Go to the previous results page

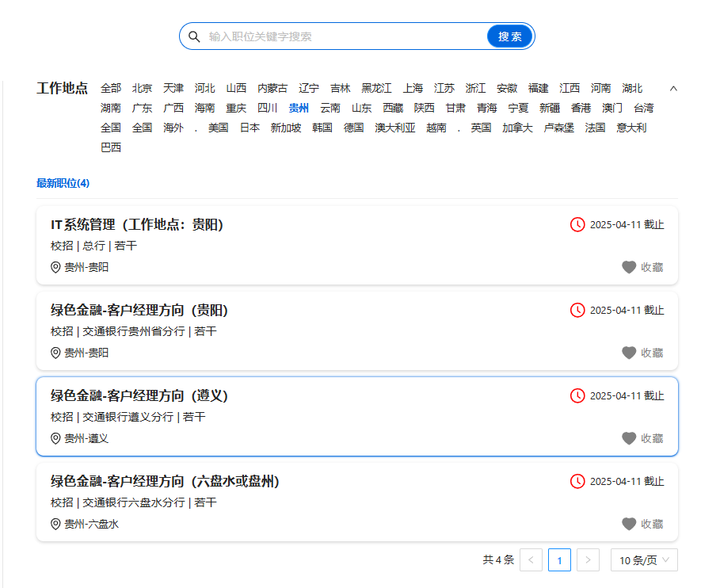[x=531, y=559]
